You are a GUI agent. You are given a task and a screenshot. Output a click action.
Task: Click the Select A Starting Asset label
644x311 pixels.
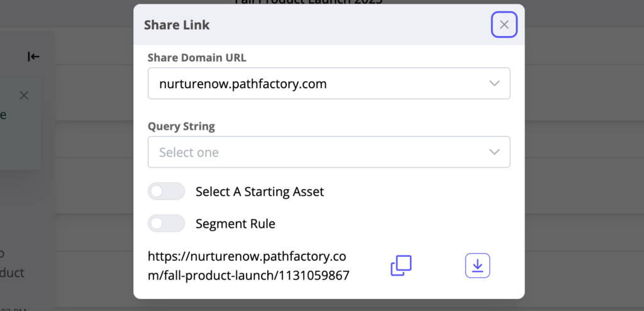click(x=260, y=191)
